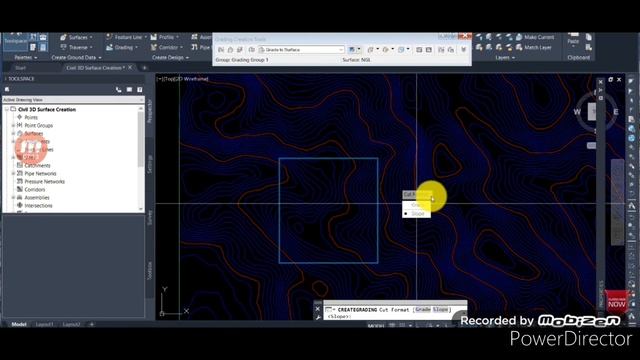The image size is (640, 360).
Task: Select the Civil 3D Surface Creation tab
Action: pos(95,68)
